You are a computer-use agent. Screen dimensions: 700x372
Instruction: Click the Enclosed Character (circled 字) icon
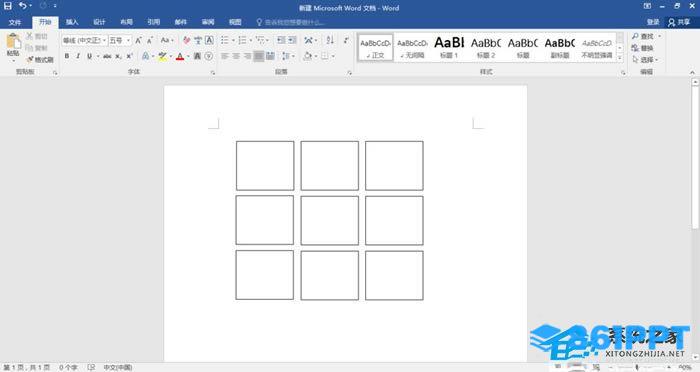click(208, 56)
